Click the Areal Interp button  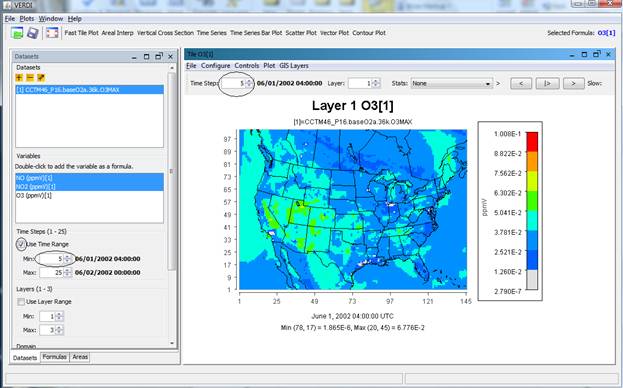click(117, 33)
